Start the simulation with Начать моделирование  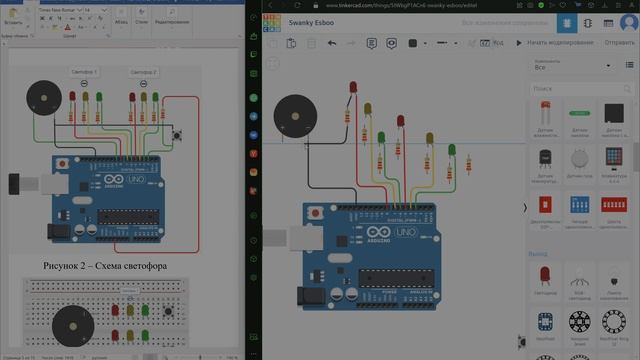555,42
